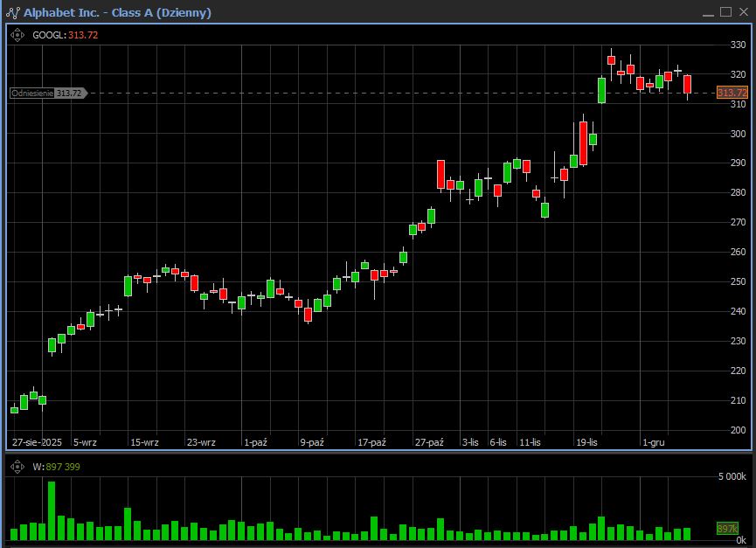Click the pan icon beside the W: volume label
The height and width of the screenshot is (548, 756).
pyautogui.click(x=17, y=467)
